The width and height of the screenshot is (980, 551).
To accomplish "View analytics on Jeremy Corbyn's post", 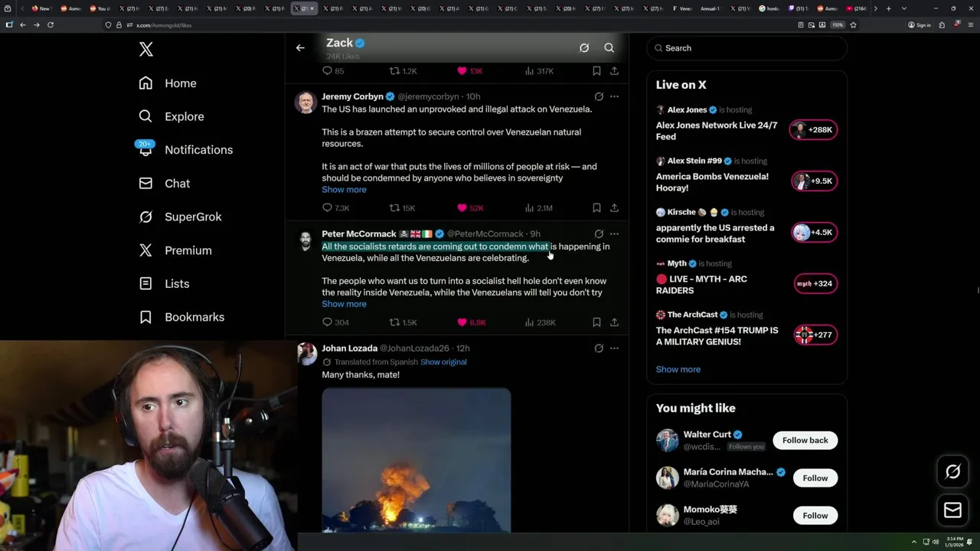I will (x=538, y=208).
